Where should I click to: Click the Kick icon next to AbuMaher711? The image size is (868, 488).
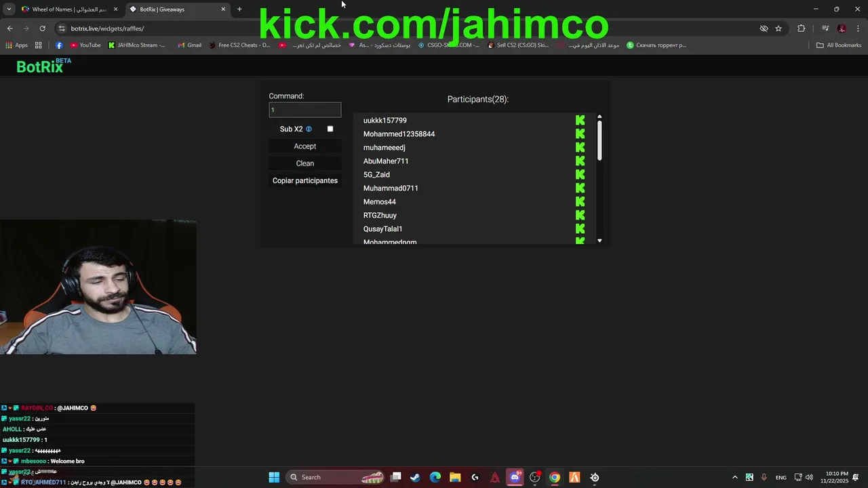[580, 161]
